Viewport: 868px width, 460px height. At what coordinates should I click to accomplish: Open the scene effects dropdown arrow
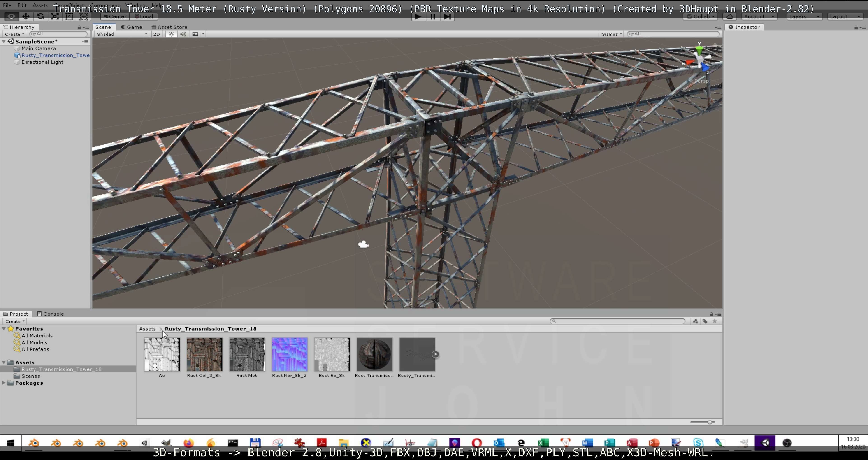point(203,34)
